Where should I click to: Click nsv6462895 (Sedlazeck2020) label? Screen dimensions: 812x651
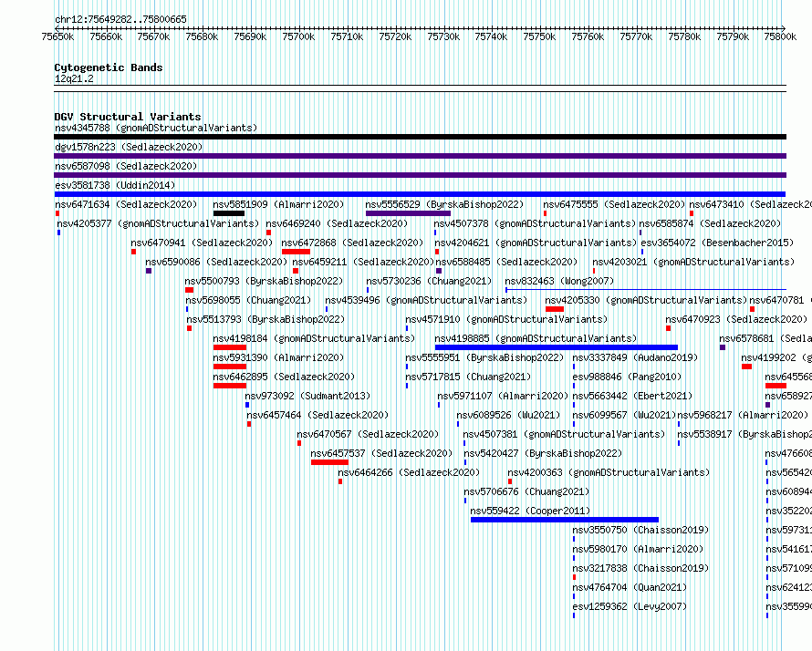click(285, 377)
